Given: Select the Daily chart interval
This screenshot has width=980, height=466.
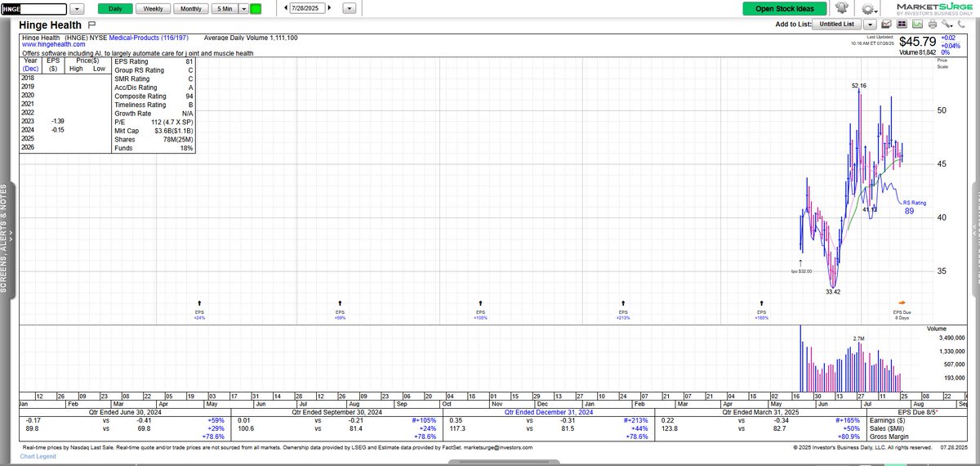Looking at the screenshot, I should pos(115,8).
